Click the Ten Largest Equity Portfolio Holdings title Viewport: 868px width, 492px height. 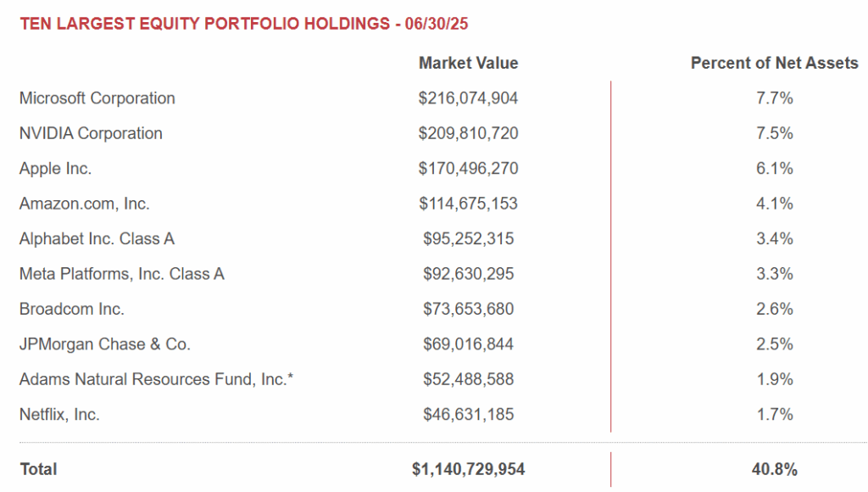tap(243, 24)
